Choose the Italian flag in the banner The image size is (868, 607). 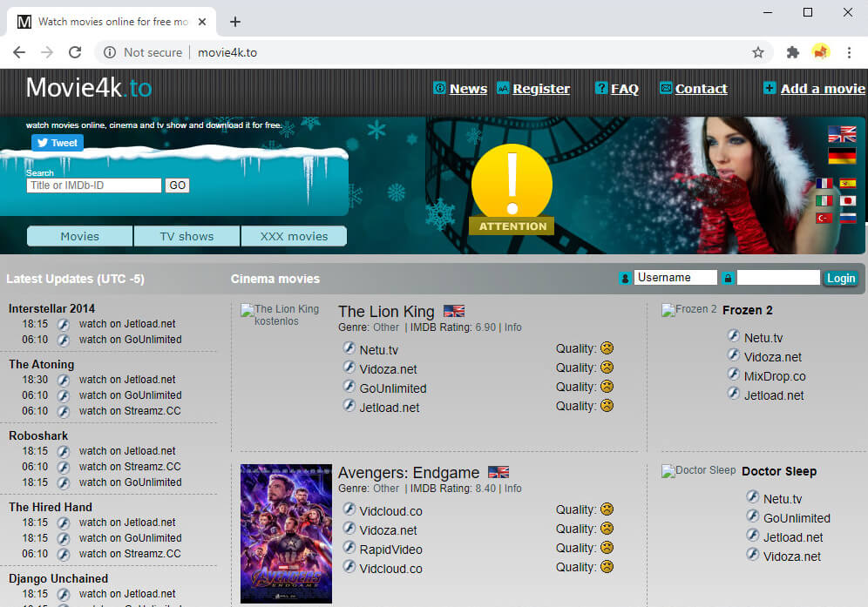pyautogui.click(x=824, y=200)
